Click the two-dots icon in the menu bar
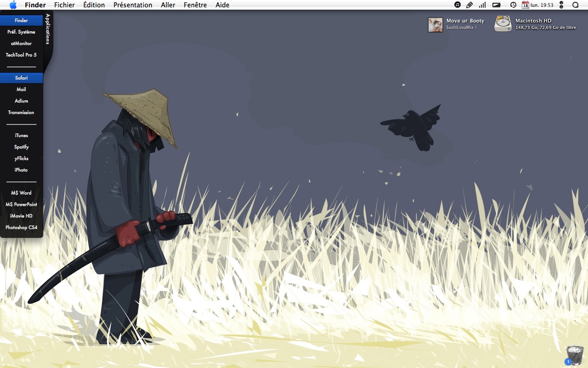588x368 pixels. tap(561, 5)
